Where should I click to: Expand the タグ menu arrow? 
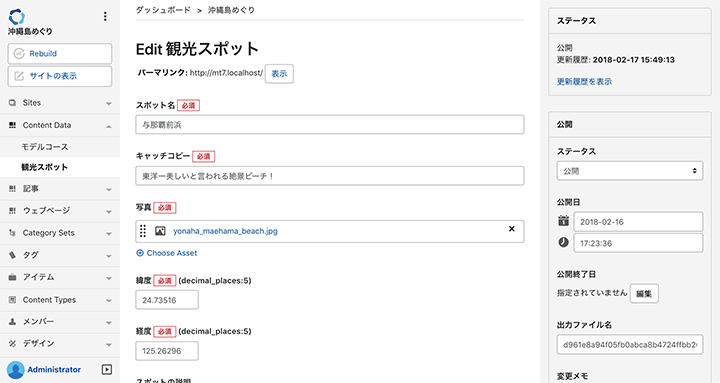coord(109,256)
